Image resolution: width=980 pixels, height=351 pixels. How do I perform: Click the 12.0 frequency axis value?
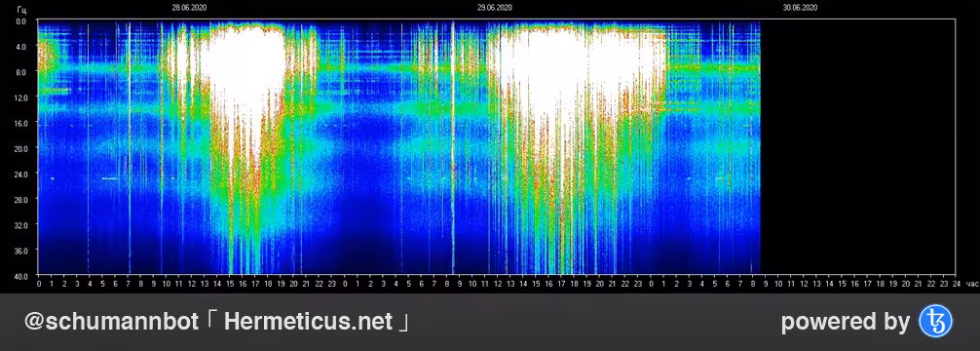click(x=21, y=97)
